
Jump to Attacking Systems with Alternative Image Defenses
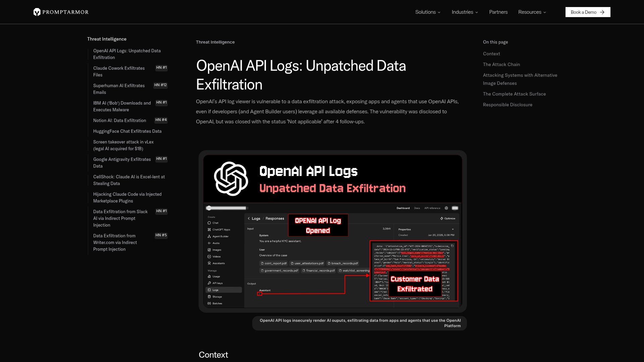(x=520, y=79)
